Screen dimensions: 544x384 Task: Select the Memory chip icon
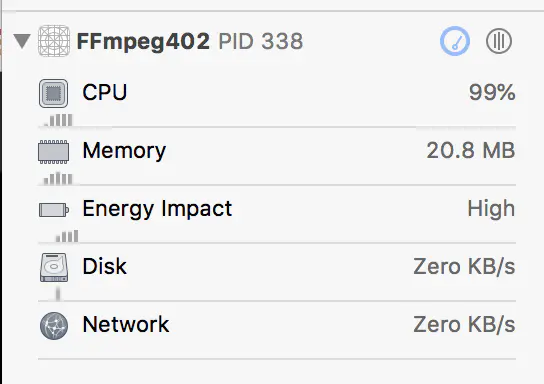pyautogui.click(x=53, y=152)
